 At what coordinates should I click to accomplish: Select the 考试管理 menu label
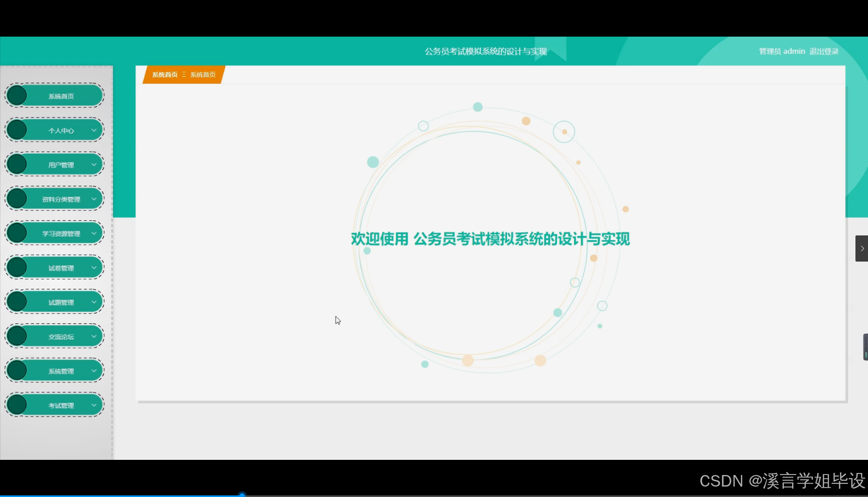coord(61,405)
